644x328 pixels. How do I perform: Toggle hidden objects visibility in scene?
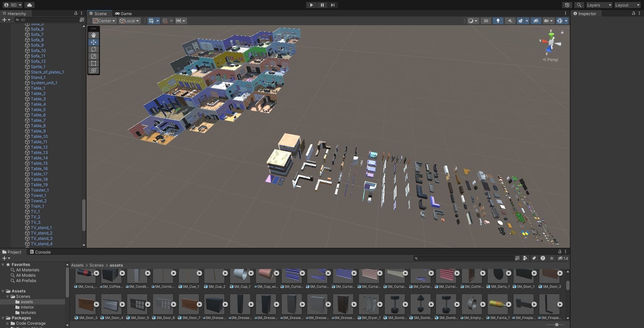pos(536,21)
